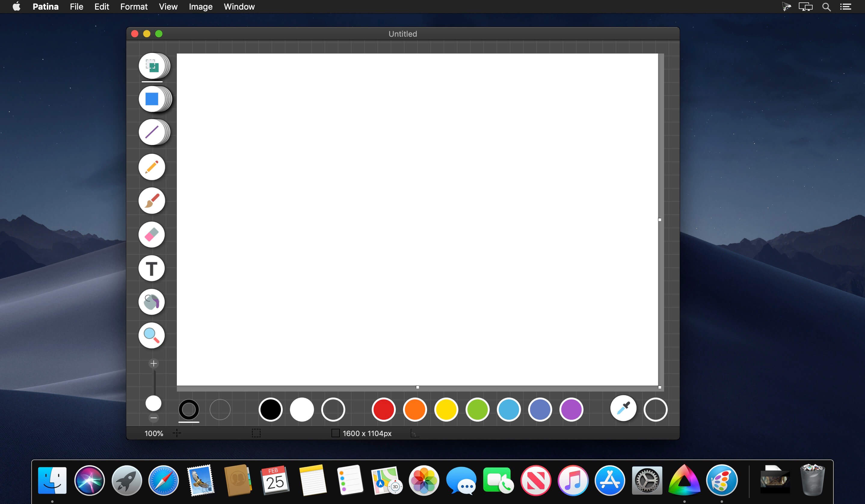Select the Text tool
The image size is (865, 504).
[x=152, y=268]
